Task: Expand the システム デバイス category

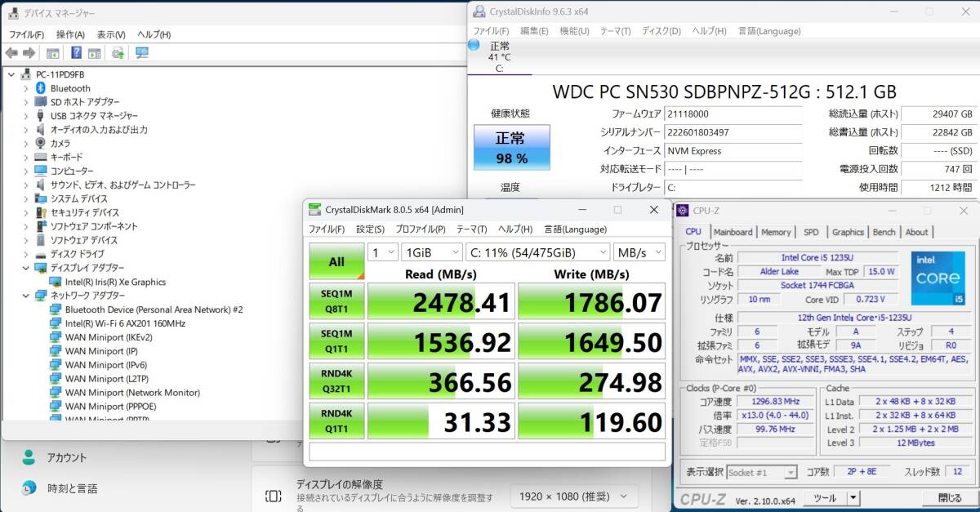Action: click(25, 198)
